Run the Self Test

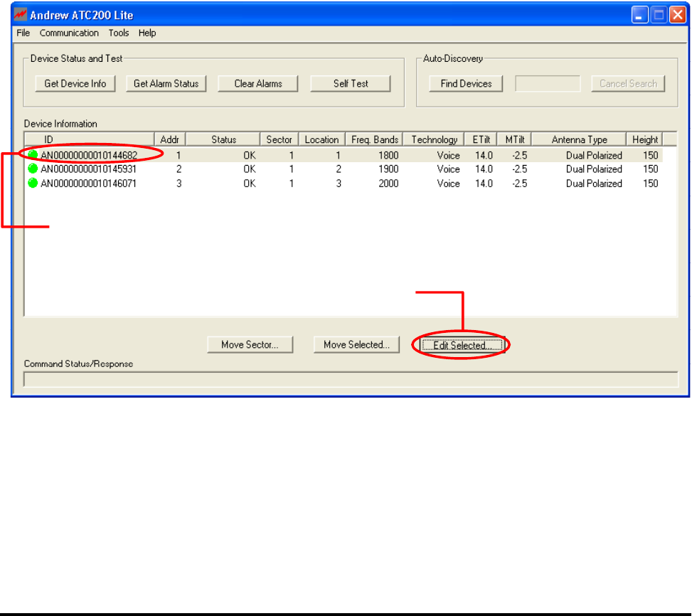pyautogui.click(x=351, y=83)
